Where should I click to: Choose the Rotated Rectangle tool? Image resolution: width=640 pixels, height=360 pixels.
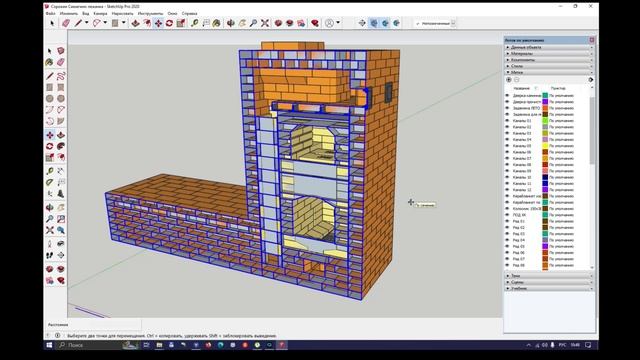pyautogui.click(x=61, y=87)
